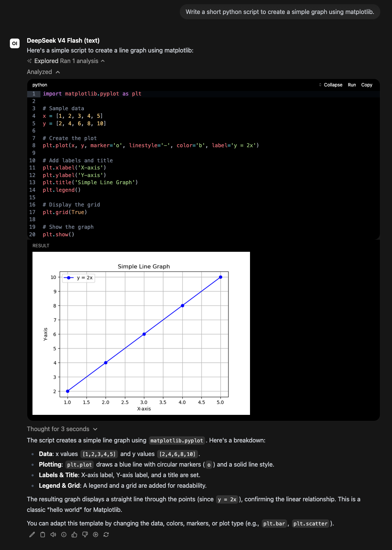Click the user prompt message bubble
392x550 pixels.
280,12
